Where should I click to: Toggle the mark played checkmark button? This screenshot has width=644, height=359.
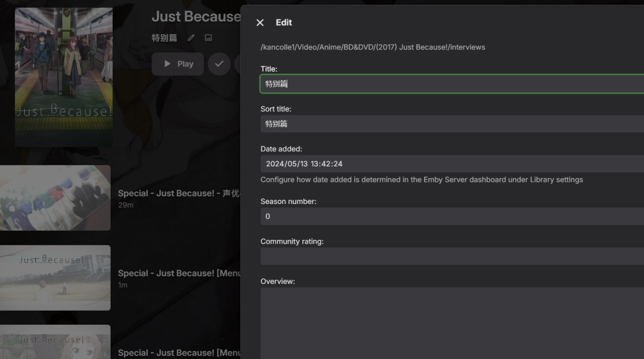click(x=219, y=64)
